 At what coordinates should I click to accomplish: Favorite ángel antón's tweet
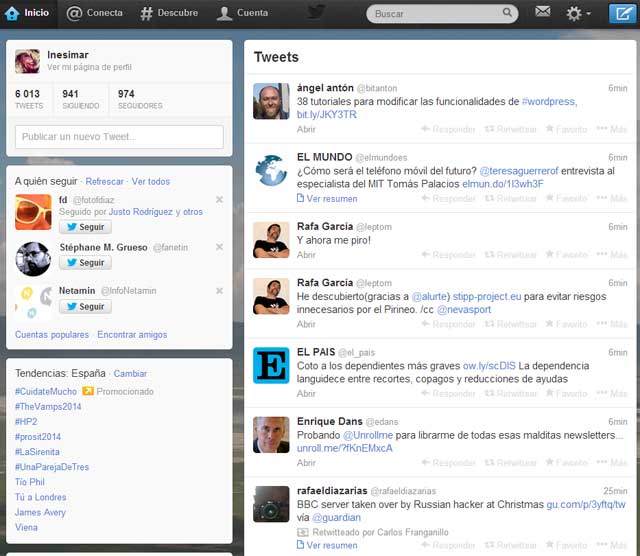pos(567,129)
